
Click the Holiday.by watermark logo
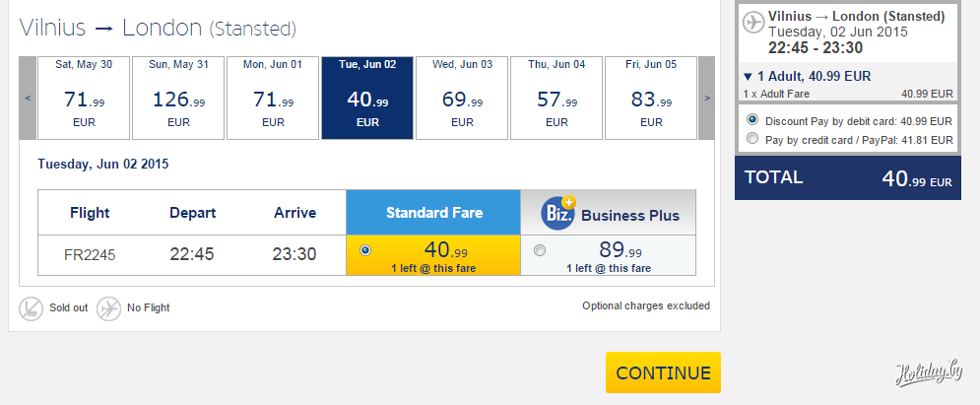(928, 372)
